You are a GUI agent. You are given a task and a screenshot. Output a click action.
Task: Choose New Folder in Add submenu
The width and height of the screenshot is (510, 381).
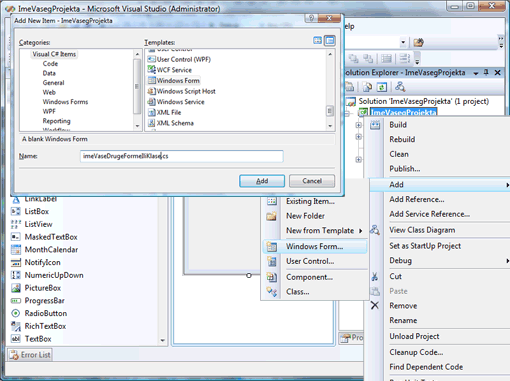305,216
